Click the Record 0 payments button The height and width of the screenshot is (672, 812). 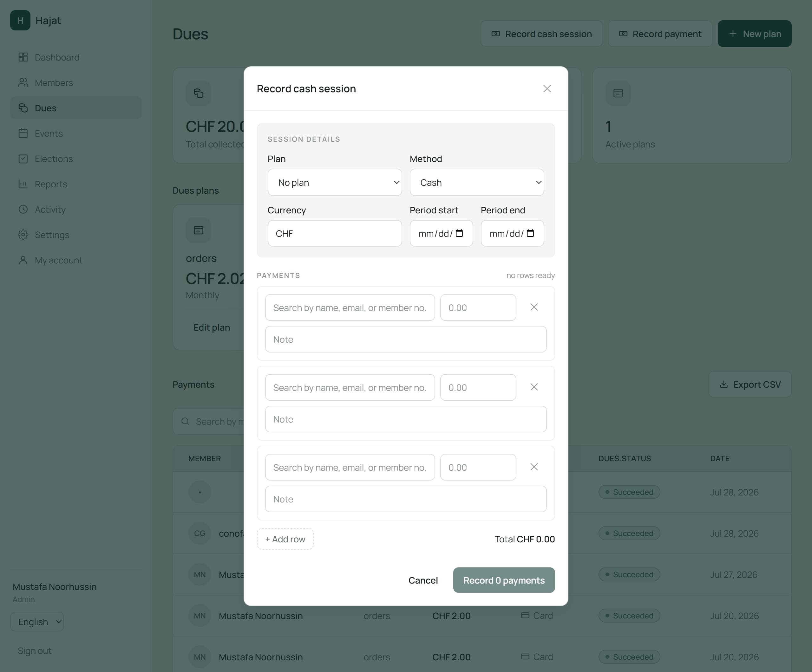(x=504, y=580)
